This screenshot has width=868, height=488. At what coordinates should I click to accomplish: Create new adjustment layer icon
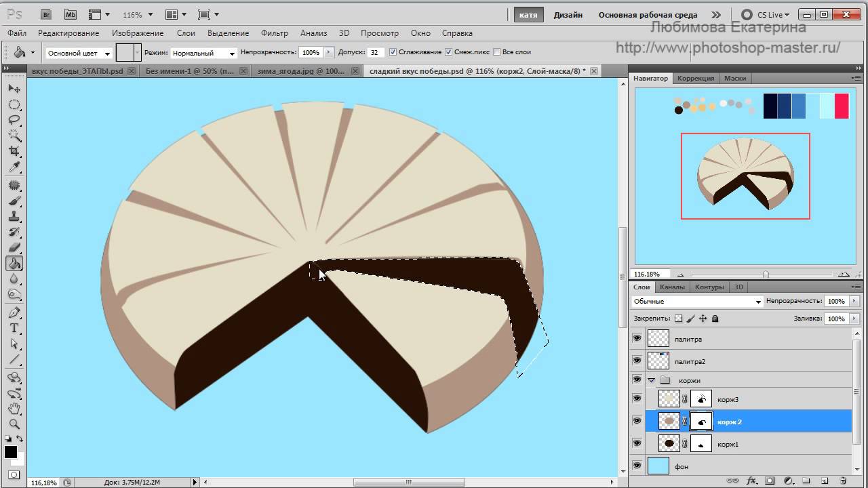click(x=789, y=481)
